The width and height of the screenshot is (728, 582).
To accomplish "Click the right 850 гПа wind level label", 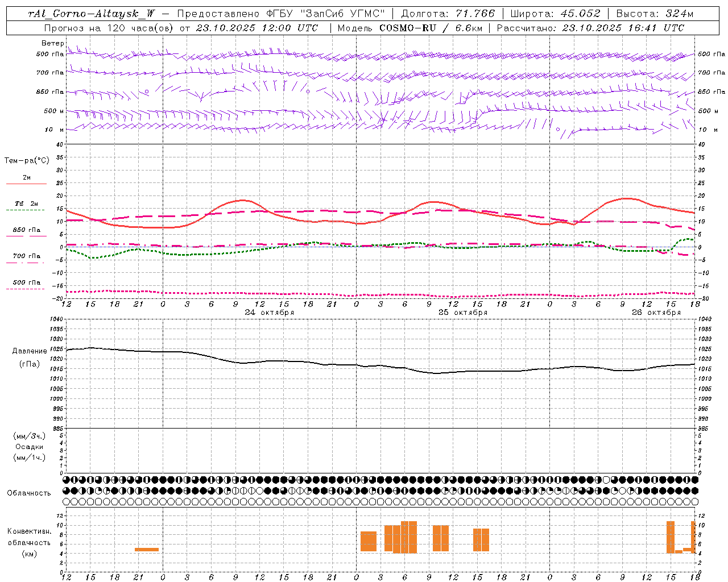I will coord(712,92).
